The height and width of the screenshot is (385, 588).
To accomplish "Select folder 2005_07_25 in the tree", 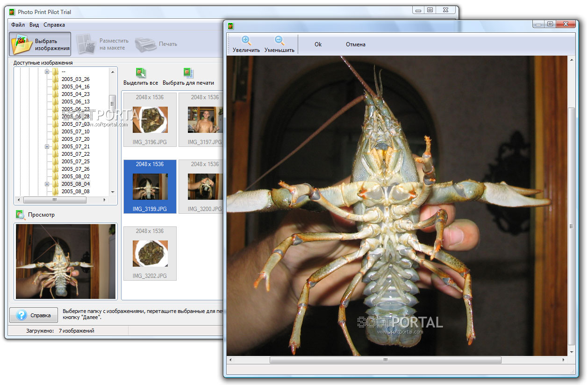I will coord(75,161).
